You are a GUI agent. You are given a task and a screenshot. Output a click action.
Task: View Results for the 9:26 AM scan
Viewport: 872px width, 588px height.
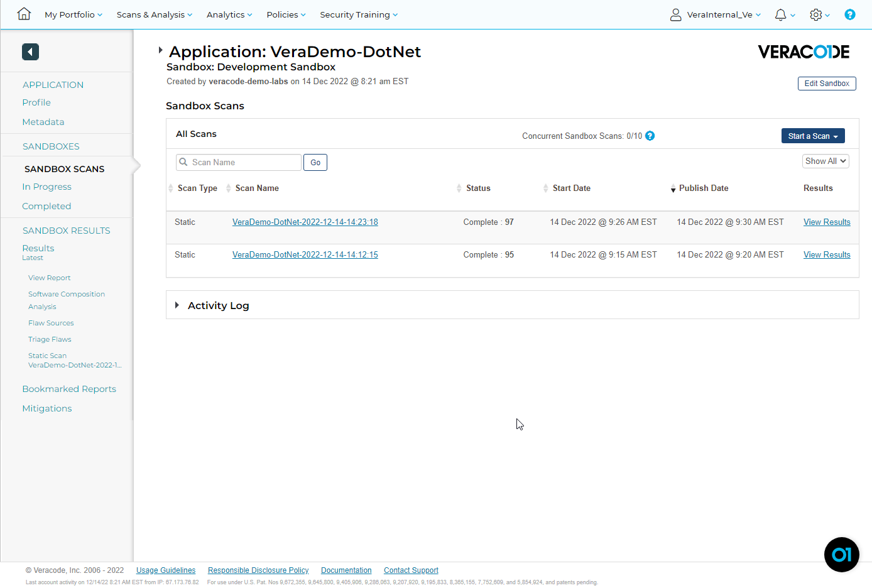827,222
